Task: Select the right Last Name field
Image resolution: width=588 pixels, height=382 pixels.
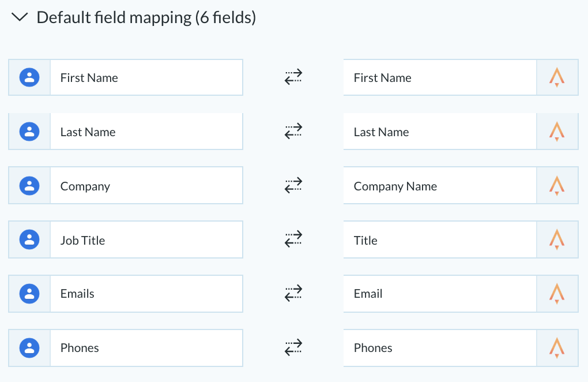Action: tap(440, 132)
